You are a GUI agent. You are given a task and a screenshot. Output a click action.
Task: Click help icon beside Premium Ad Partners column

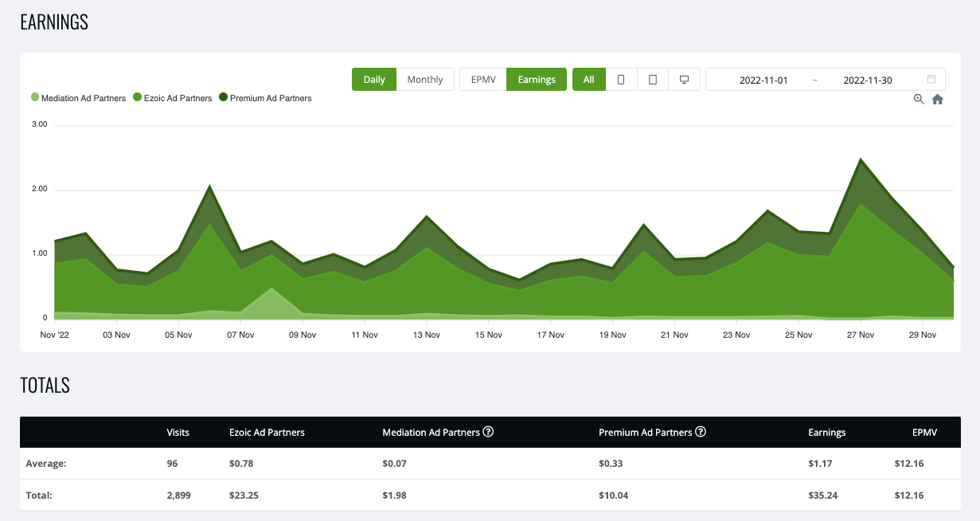point(701,432)
